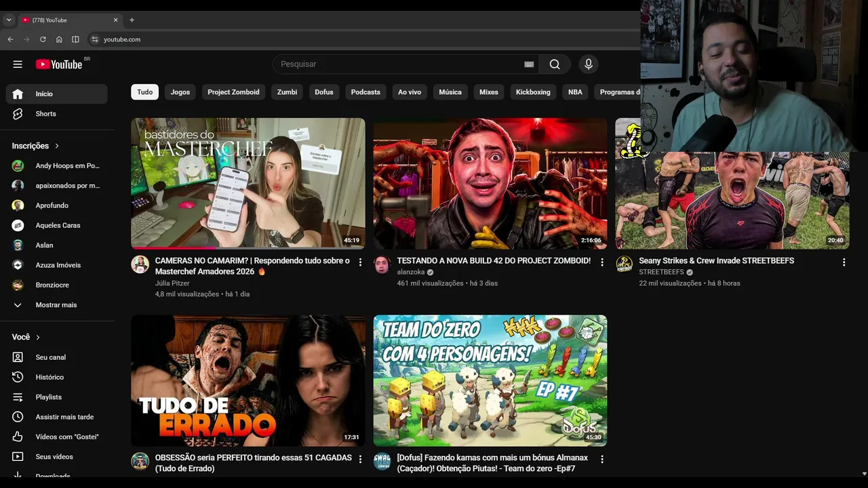
Task: Open apaixonados por m... subscription
Action: click(57, 186)
